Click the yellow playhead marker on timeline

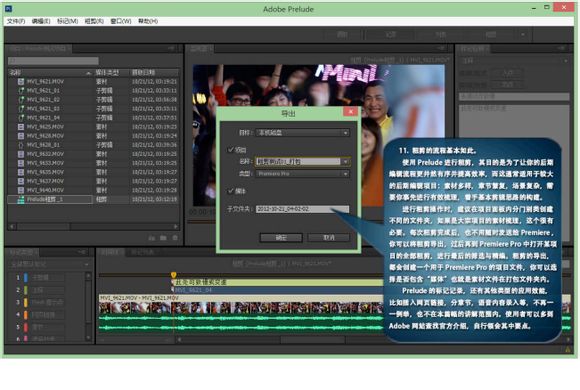pos(173,275)
